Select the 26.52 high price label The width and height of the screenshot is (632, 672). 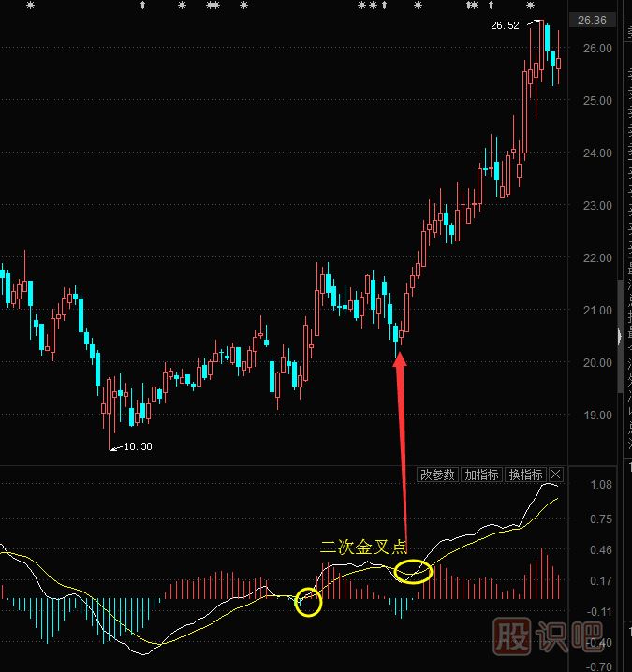click(x=504, y=25)
